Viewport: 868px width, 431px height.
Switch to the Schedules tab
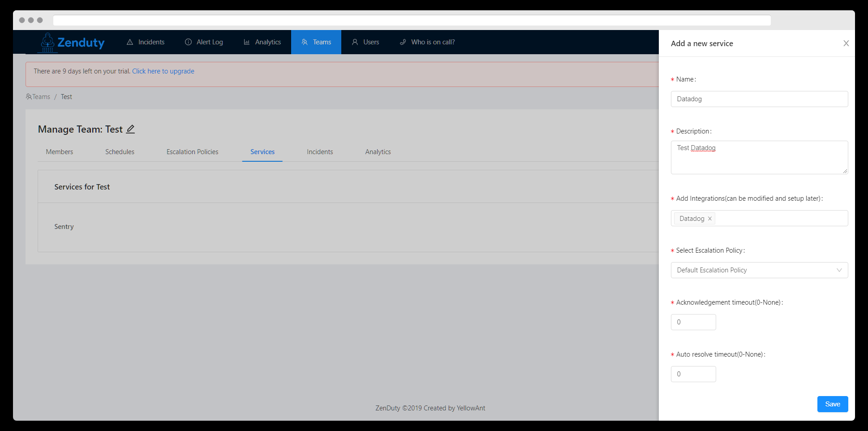120,152
